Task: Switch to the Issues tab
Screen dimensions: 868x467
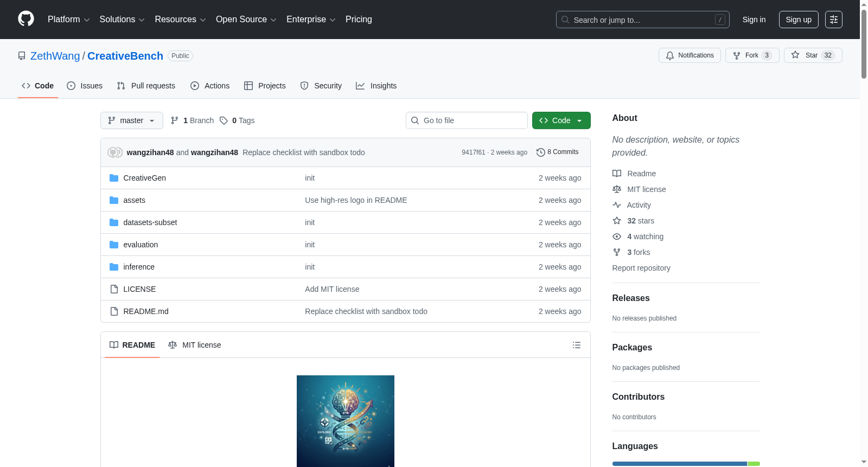Action: (85, 86)
